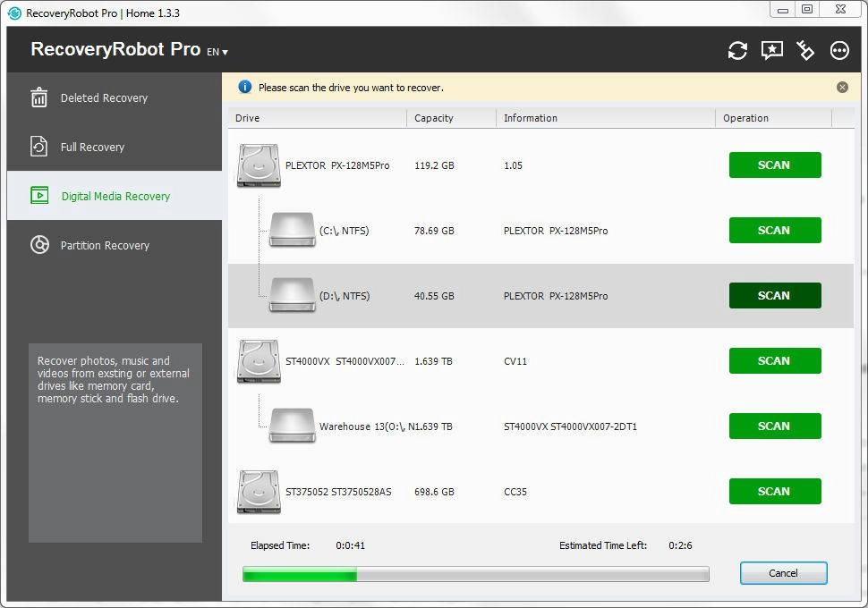This screenshot has height=608, width=868.
Task: Open the feedback star speech-bubble icon
Action: point(771,50)
